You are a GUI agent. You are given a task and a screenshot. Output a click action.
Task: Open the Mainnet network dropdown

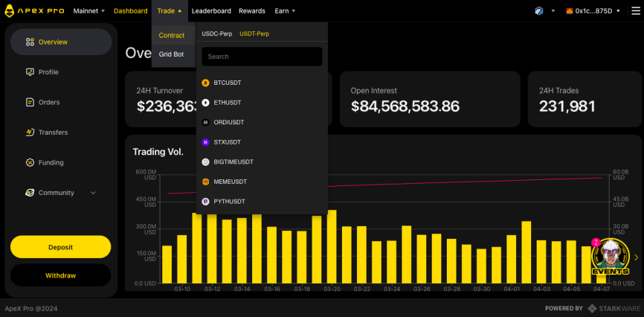pos(89,11)
